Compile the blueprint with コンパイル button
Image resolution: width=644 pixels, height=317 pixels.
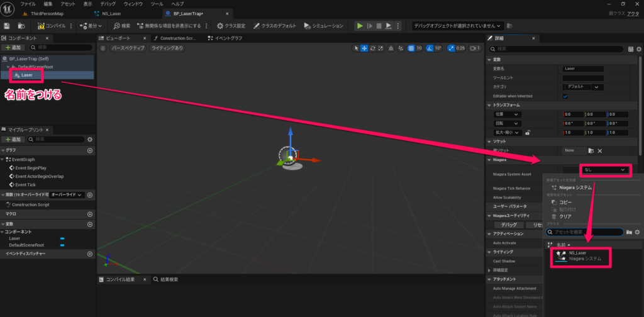point(52,26)
